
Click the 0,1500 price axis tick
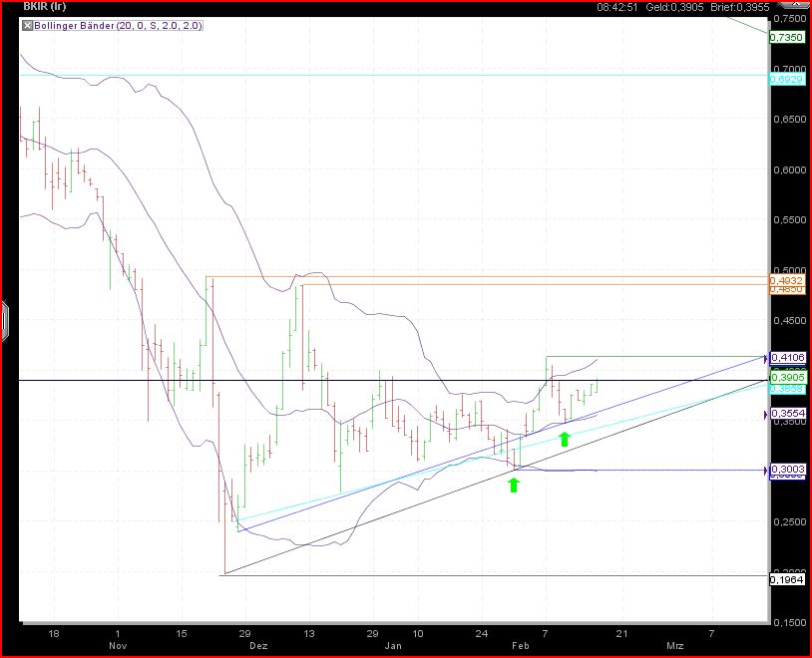(x=789, y=622)
